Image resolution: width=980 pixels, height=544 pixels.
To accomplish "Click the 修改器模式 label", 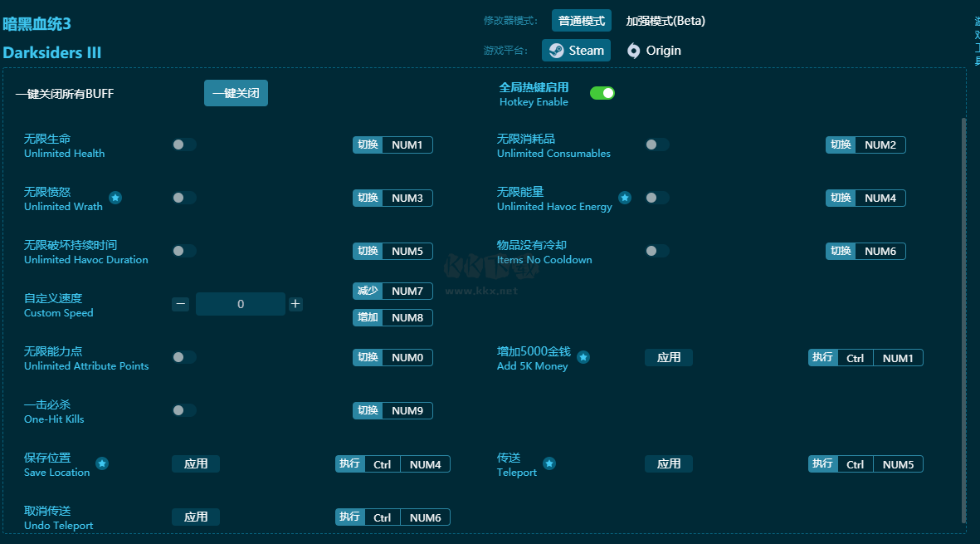I will coord(510,21).
